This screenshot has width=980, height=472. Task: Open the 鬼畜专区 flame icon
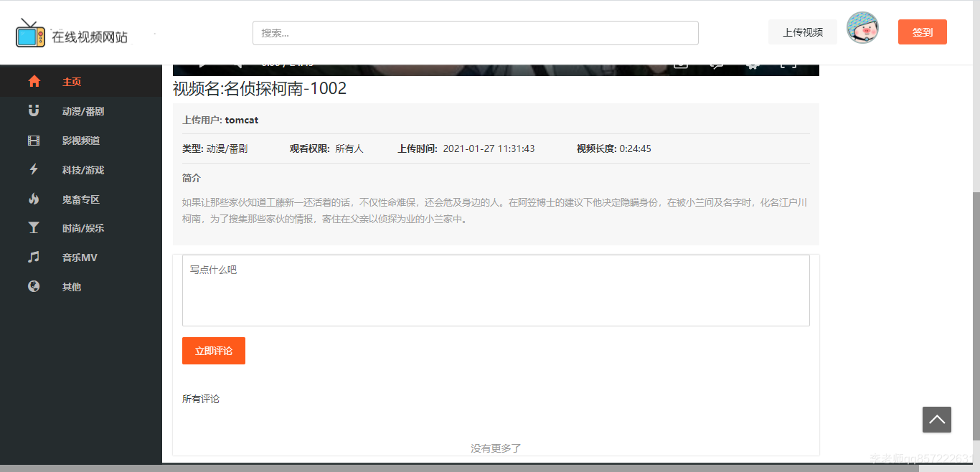pyautogui.click(x=34, y=199)
